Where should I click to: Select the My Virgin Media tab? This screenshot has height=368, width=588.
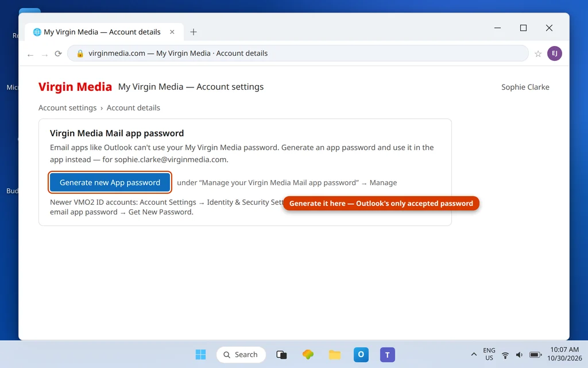[x=104, y=32]
